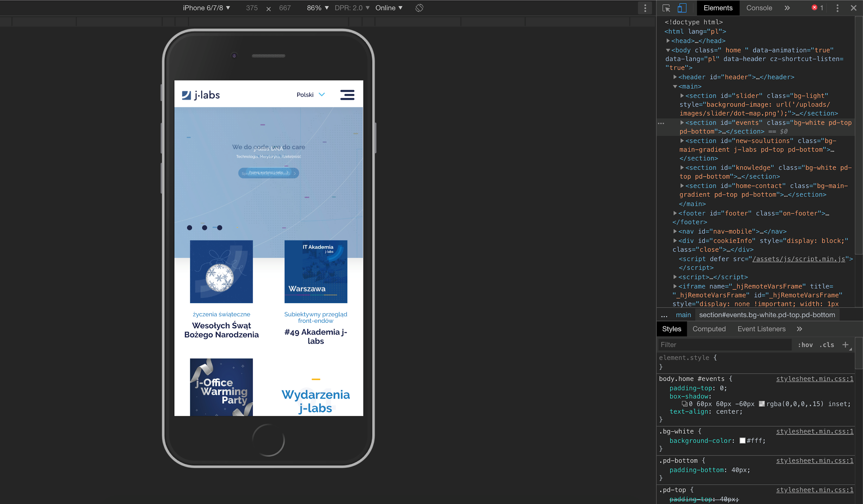Open stylesheet.min.css link for body.home #events

point(814,379)
